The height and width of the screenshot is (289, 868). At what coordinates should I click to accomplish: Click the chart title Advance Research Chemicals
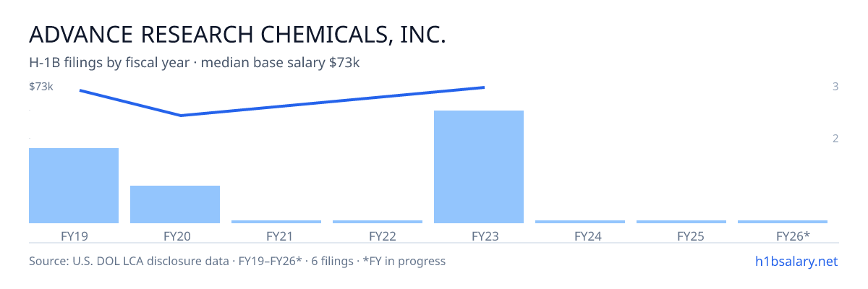[x=237, y=34]
